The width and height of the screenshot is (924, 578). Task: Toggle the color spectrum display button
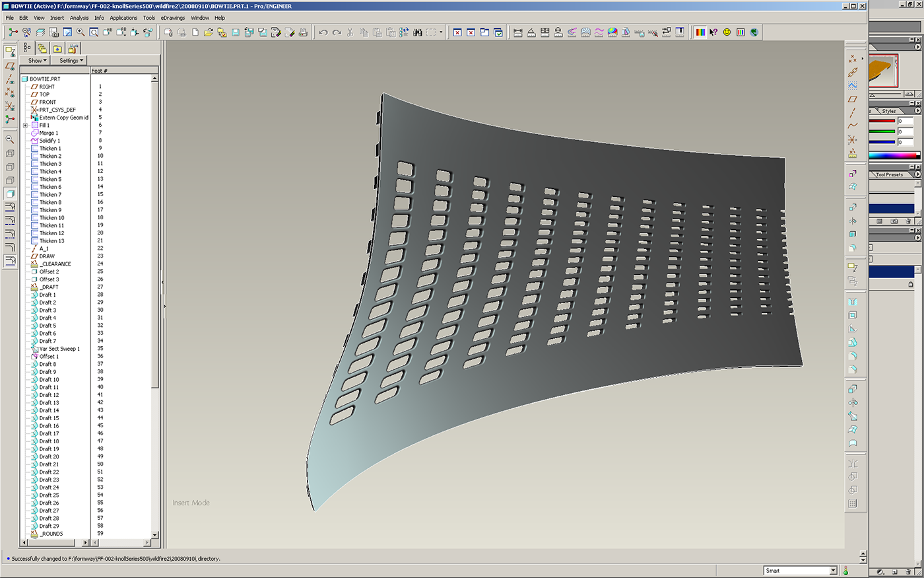click(700, 32)
